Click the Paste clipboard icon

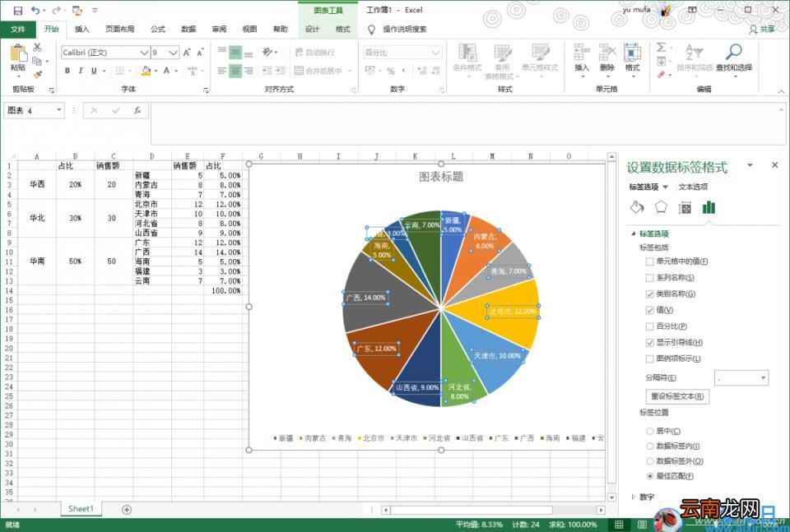tap(18, 54)
